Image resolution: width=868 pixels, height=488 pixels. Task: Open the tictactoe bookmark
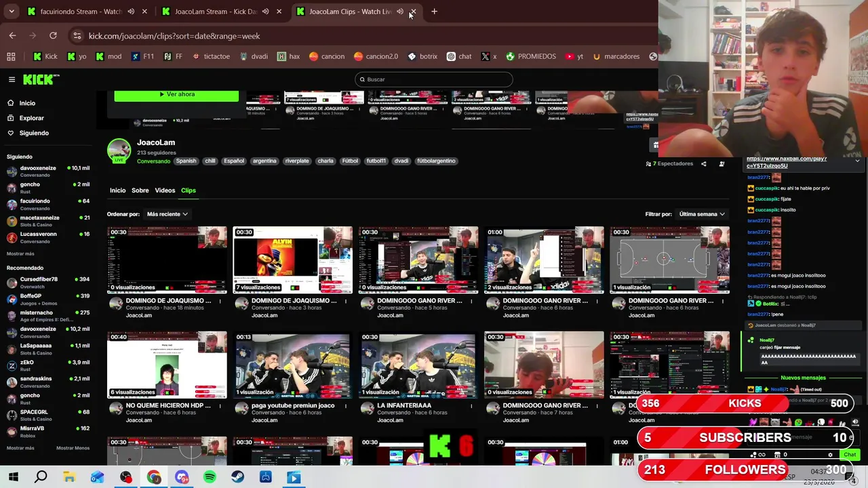(212, 56)
